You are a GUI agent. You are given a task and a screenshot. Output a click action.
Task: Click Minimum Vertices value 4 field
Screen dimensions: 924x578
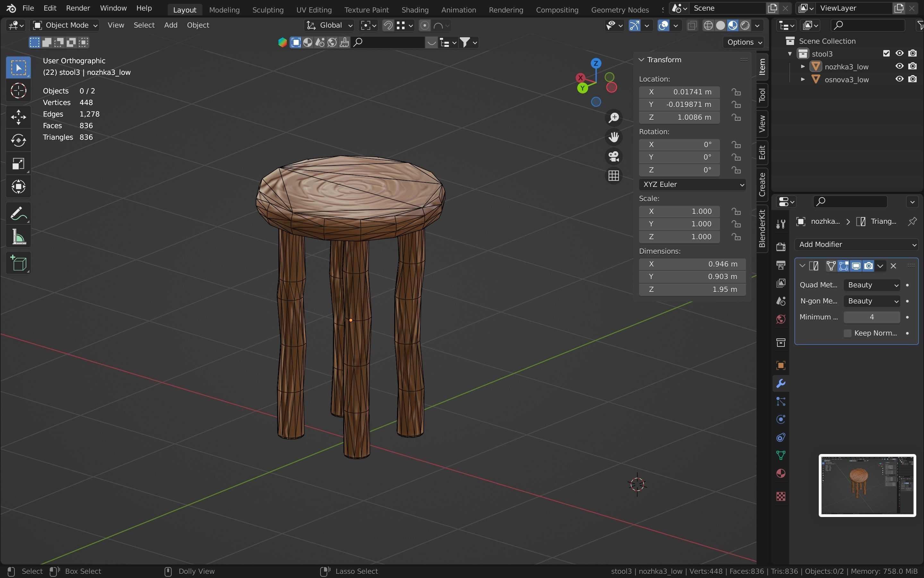click(x=872, y=317)
